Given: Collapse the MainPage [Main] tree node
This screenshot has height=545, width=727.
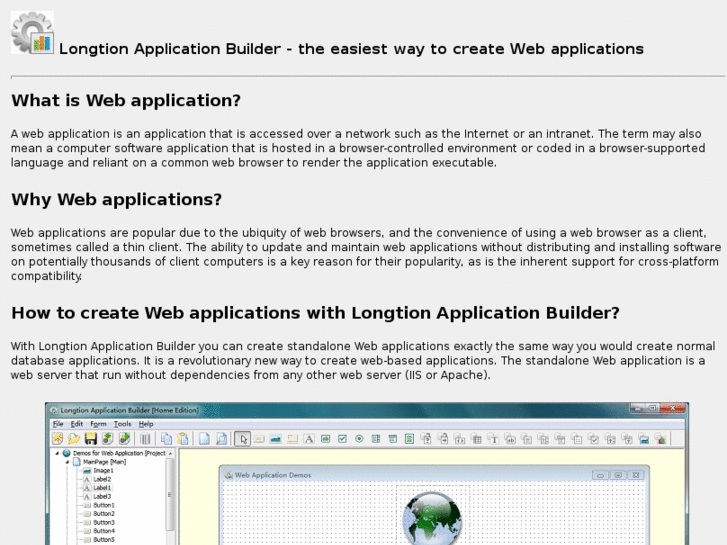Looking at the screenshot, I should pos(67,462).
